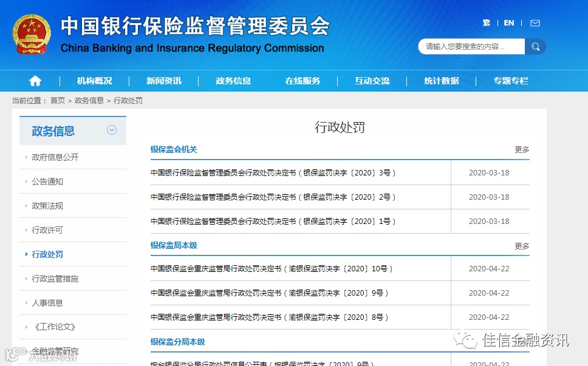Open 渝银保监罚决字〔2020〕10号 decision
This screenshot has height=366, width=588.
click(x=272, y=269)
